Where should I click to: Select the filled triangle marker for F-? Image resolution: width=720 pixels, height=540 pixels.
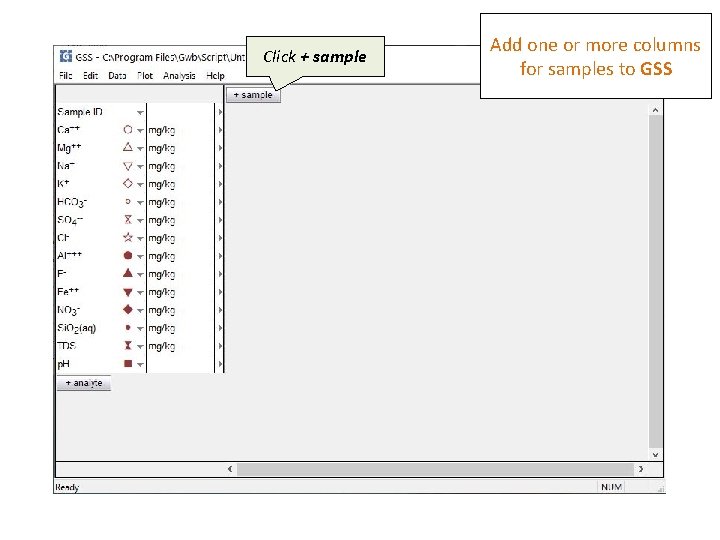(x=128, y=273)
